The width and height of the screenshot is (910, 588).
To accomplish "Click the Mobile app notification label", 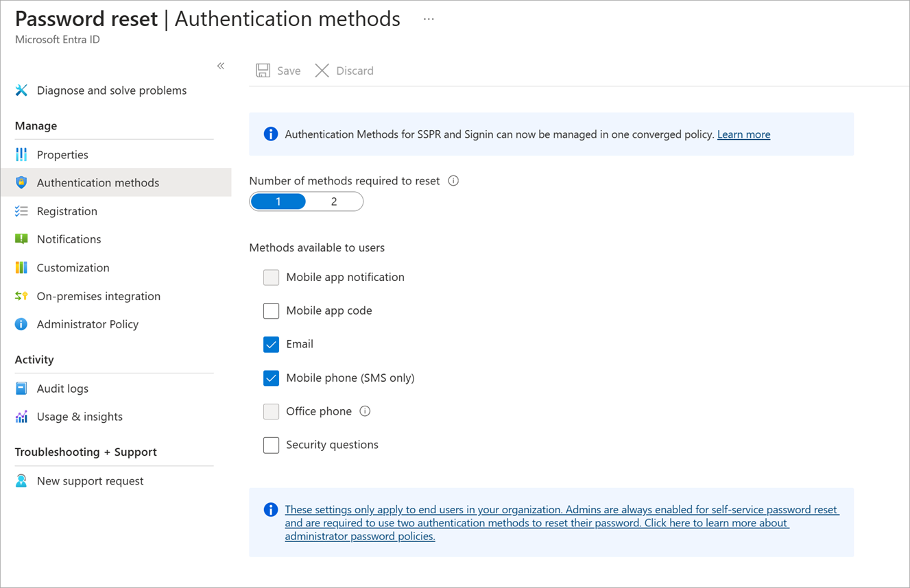I will [345, 278].
